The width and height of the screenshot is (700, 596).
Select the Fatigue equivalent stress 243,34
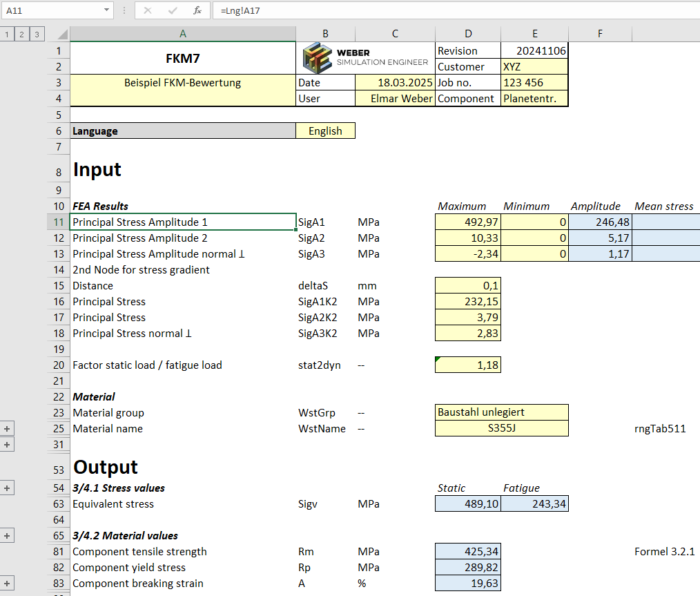pos(535,504)
